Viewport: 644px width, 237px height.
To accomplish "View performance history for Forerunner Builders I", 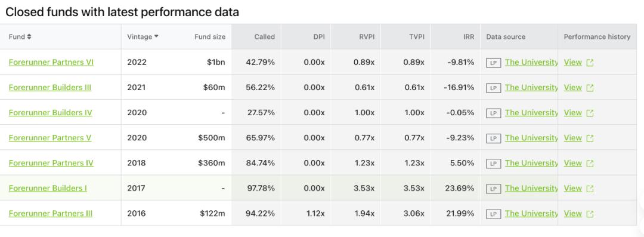I will [572, 188].
